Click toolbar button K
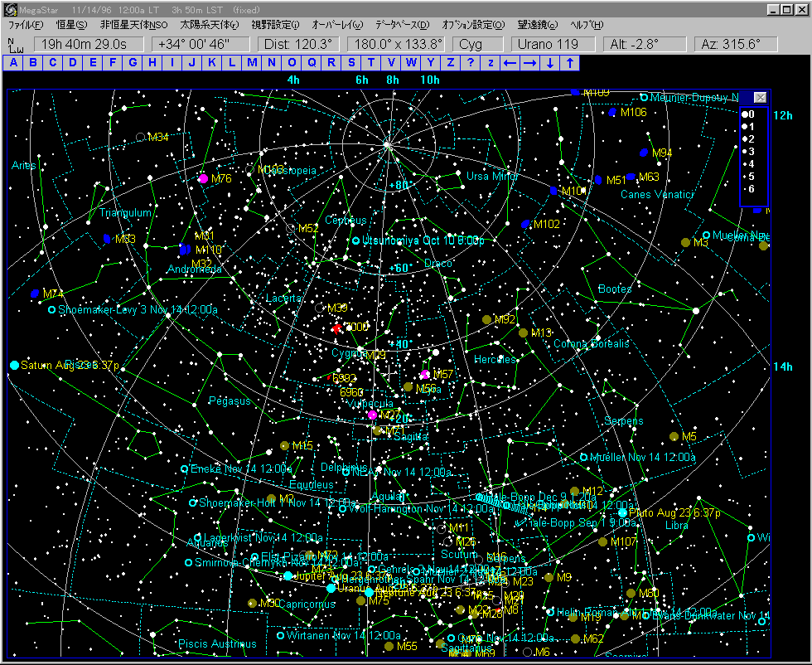 pyautogui.click(x=212, y=63)
